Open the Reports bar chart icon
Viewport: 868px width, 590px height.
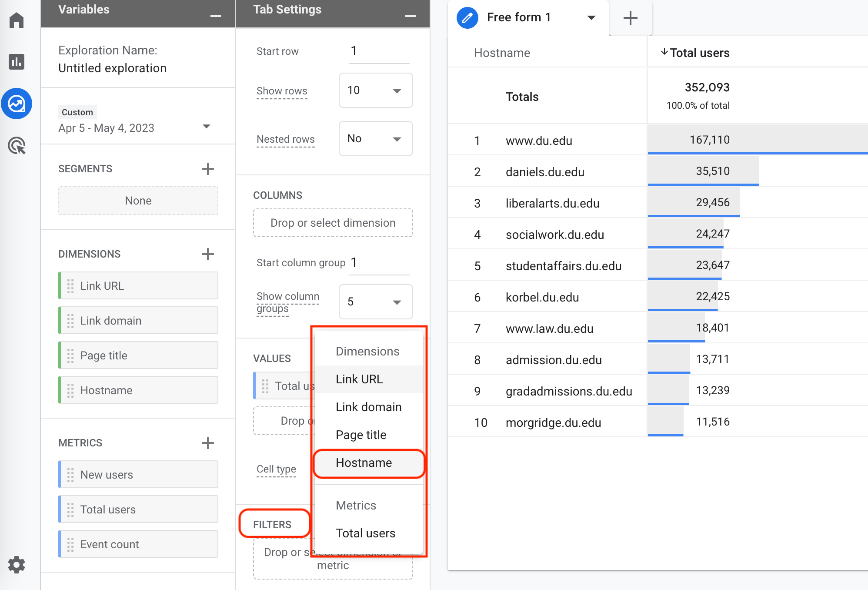[17, 62]
